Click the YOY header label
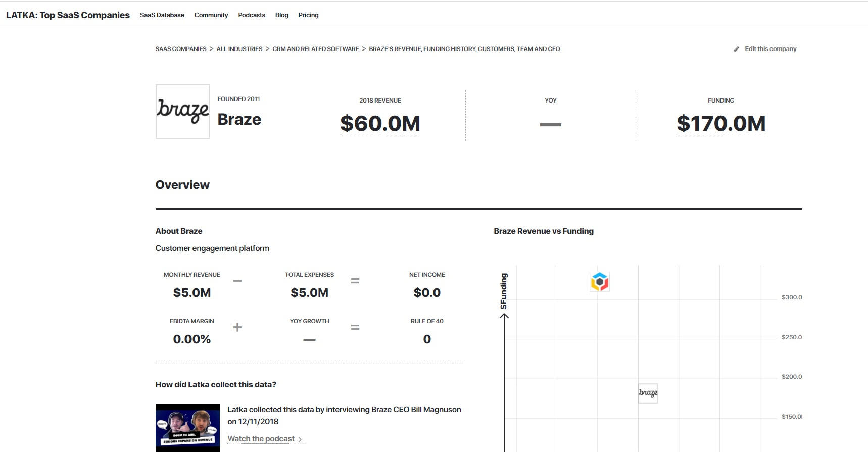Viewport: 868px width, 452px height. tap(551, 101)
